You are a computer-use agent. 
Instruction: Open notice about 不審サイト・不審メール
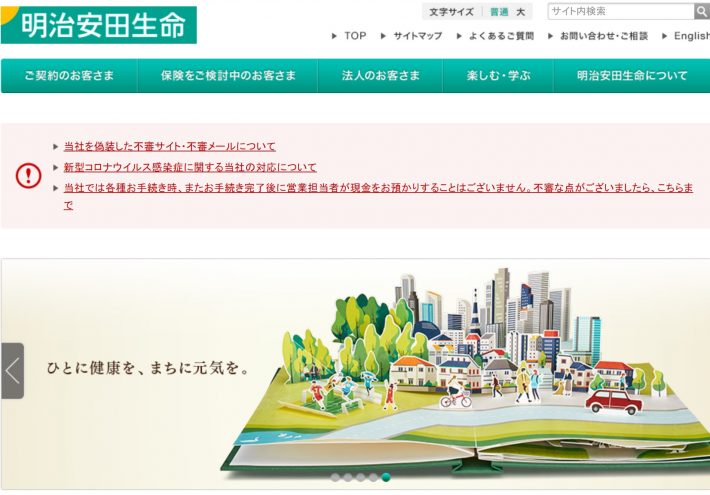[170, 146]
